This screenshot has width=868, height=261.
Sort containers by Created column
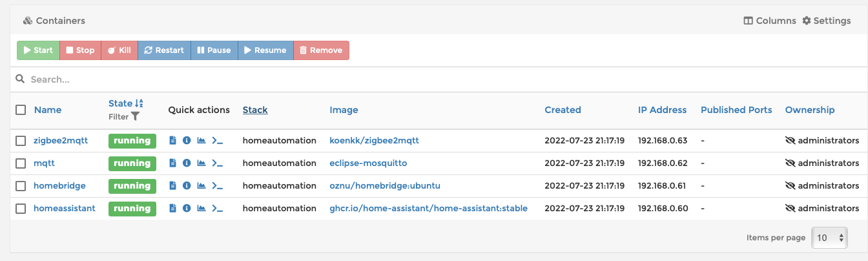click(563, 110)
